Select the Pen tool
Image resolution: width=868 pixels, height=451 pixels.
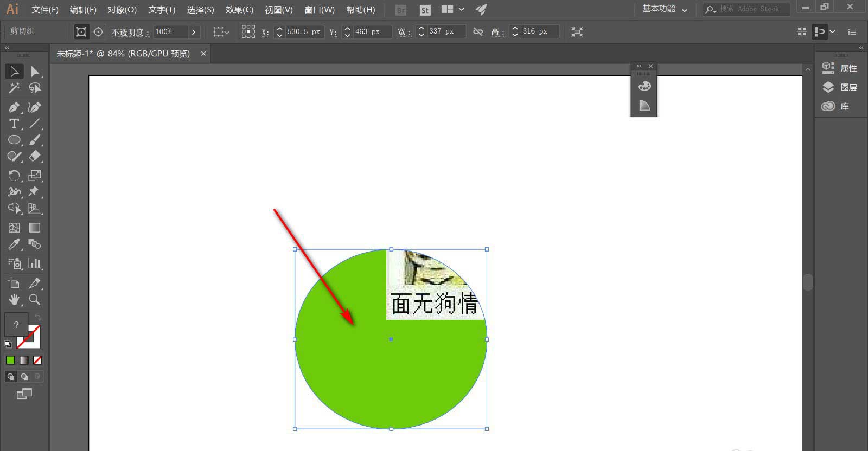14,107
